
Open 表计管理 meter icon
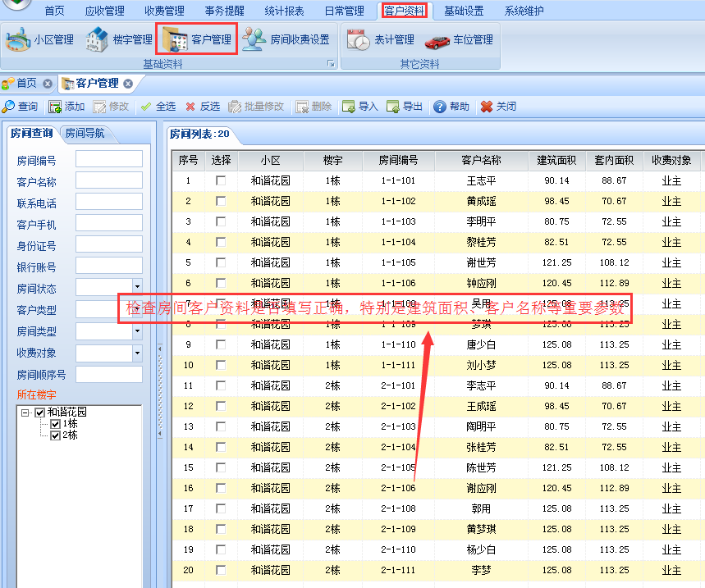click(359, 39)
